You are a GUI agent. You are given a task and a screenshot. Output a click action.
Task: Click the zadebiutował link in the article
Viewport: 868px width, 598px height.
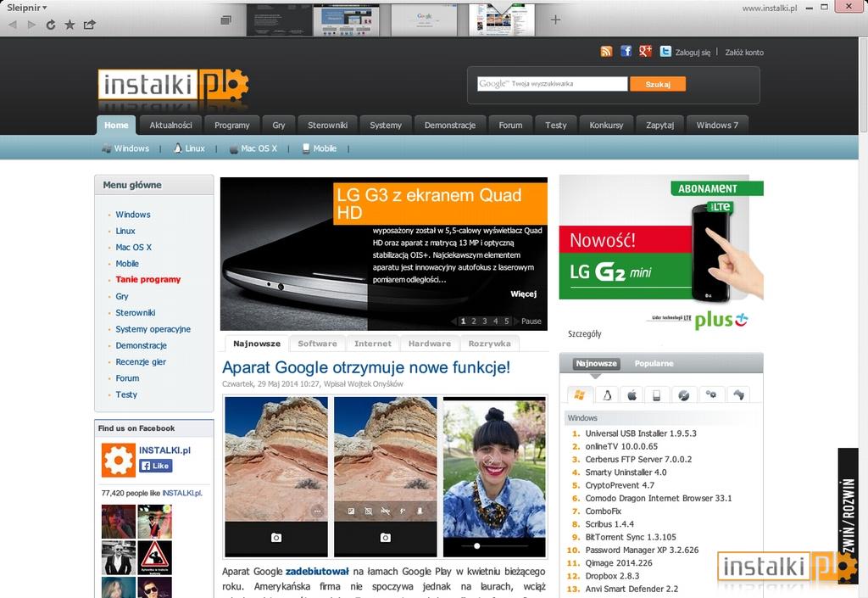(x=317, y=572)
